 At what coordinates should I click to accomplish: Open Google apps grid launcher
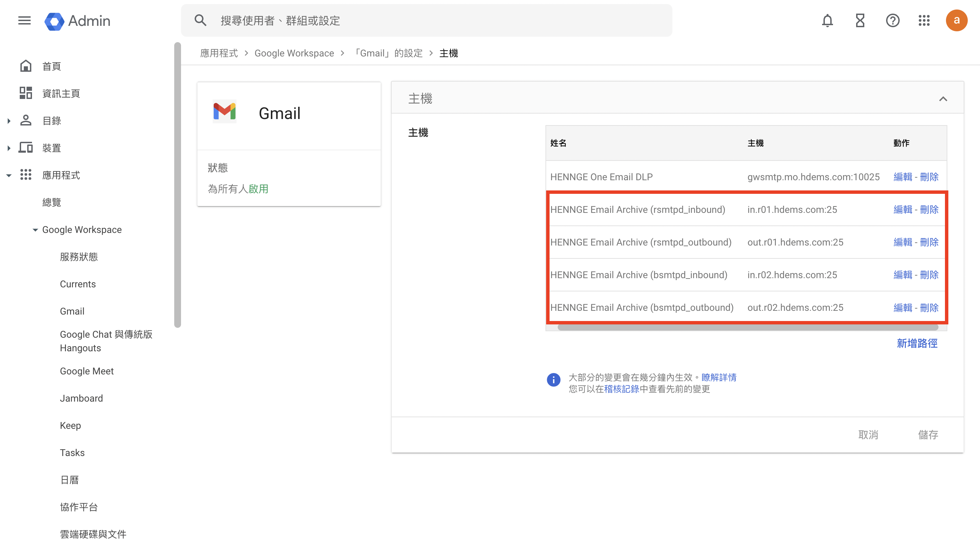click(x=924, y=21)
